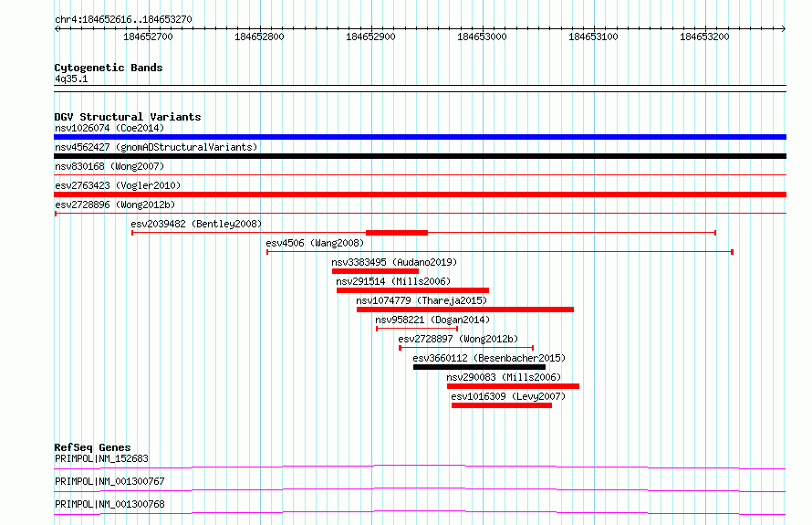Select the PRIMPOL|NM_001300768 transcript label
Image resolution: width=812 pixels, height=525 pixels.
pyautogui.click(x=109, y=504)
